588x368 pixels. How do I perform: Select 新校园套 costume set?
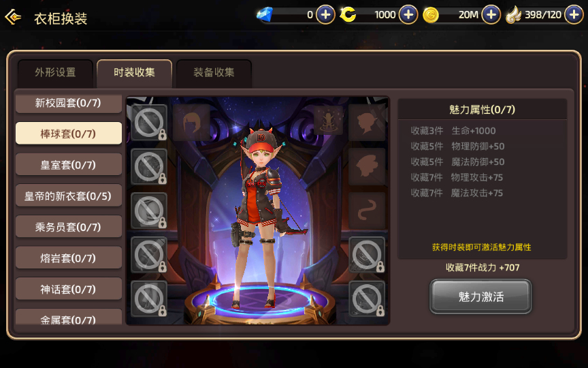(69, 104)
